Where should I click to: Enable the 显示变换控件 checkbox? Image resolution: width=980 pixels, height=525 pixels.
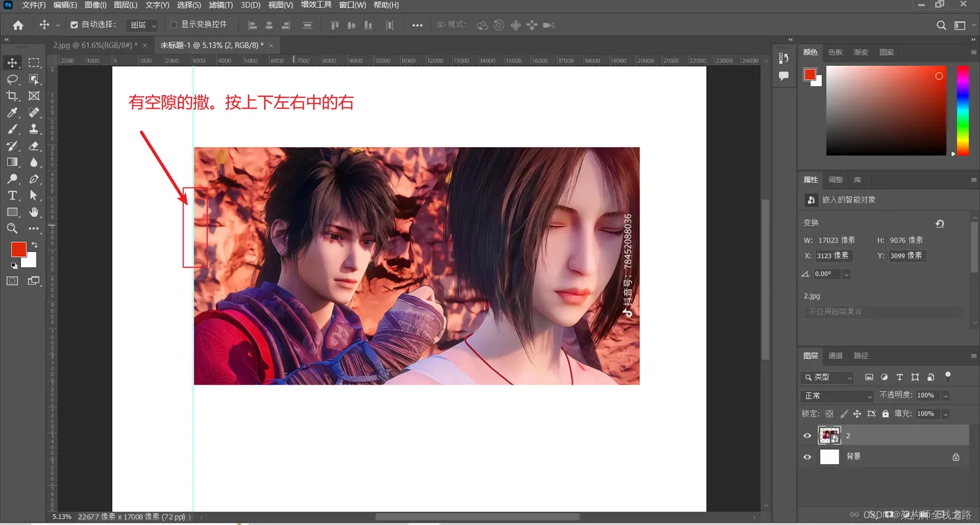[174, 25]
